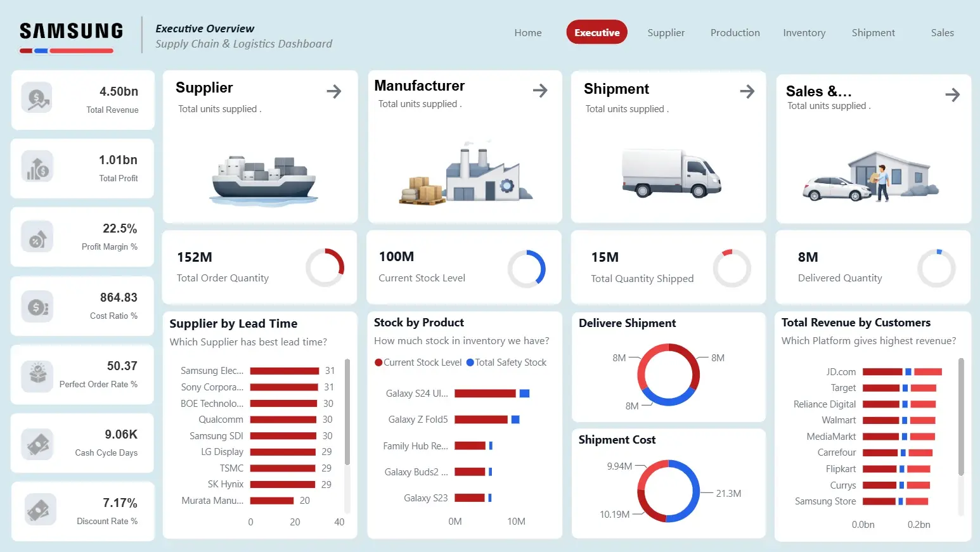Click the 21.3M Shipment Cost label

(728, 494)
